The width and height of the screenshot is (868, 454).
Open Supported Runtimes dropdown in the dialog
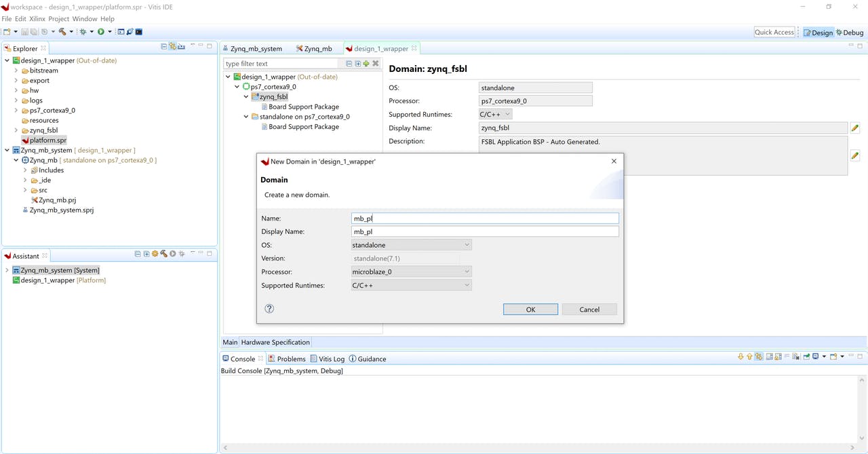pos(411,286)
